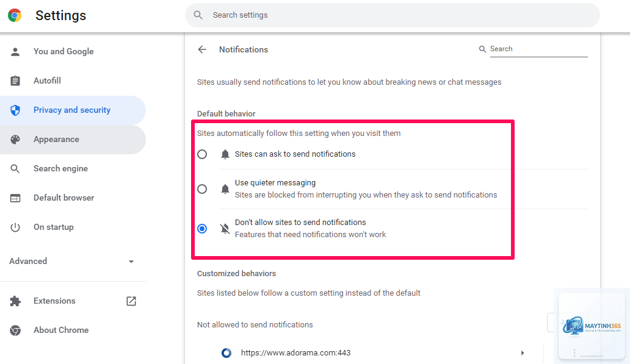Click the Notifications page title

244,49
